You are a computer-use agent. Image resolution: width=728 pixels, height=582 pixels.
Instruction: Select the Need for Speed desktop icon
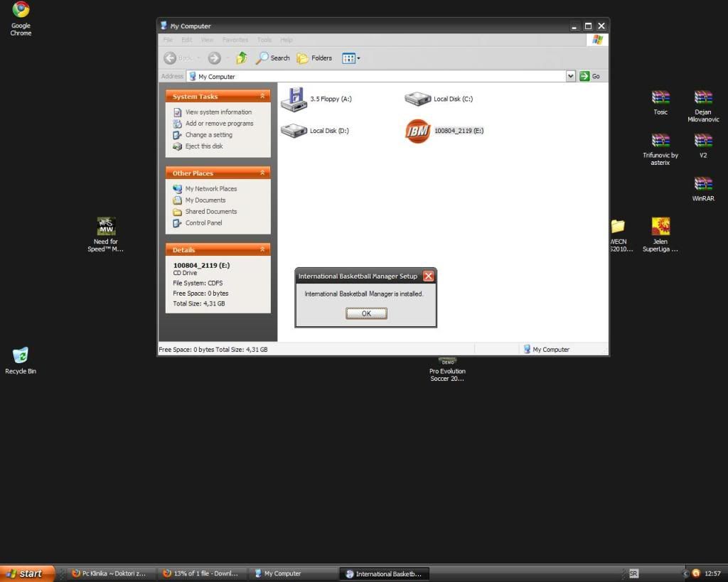click(106, 227)
